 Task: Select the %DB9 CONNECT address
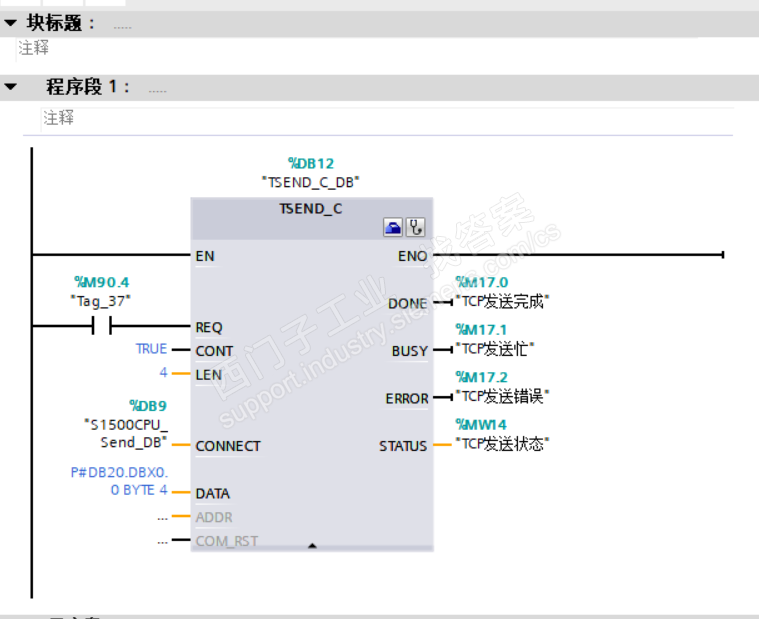[x=148, y=406]
